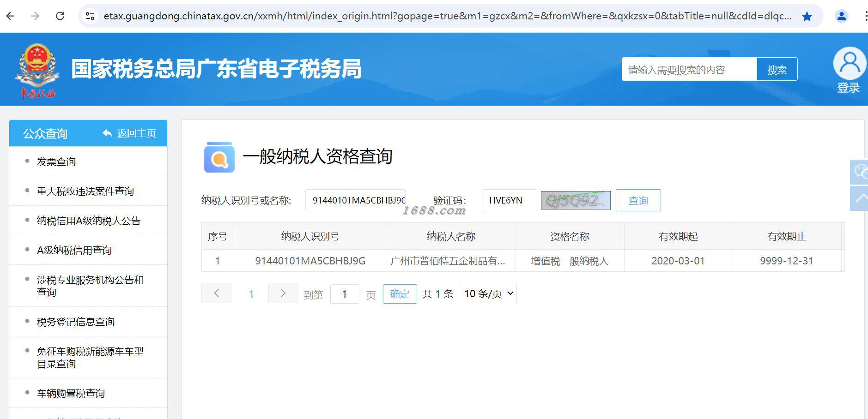Focus the go-to-page number input
Screen dimensions: 868x419
coord(345,294)
